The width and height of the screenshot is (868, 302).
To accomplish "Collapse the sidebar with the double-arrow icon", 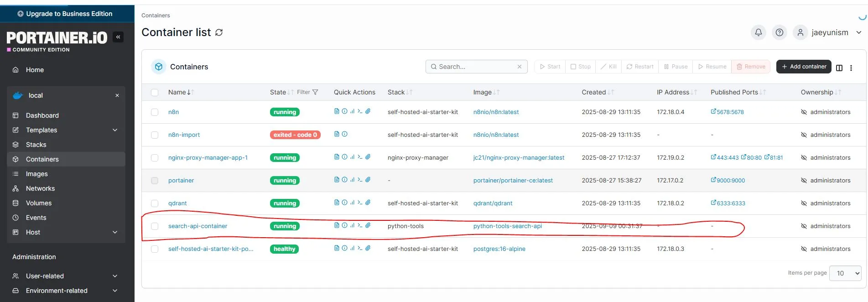I will [118, 37].
